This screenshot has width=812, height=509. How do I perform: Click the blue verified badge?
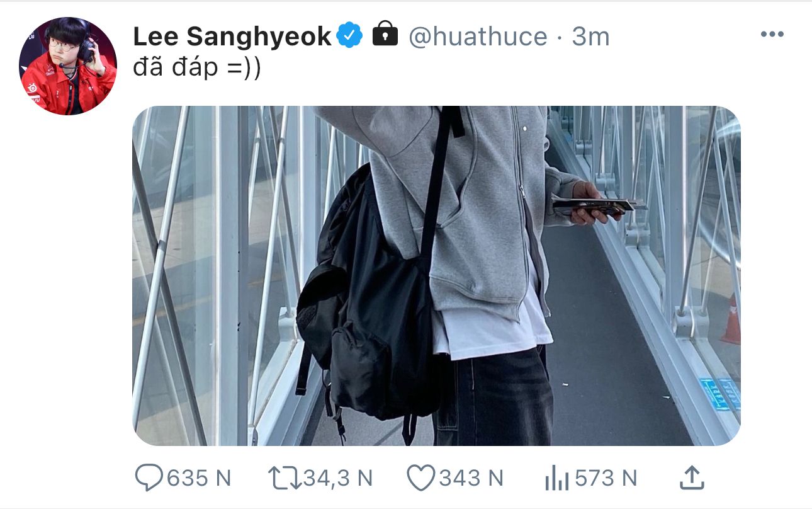click(x=349, y=35)
